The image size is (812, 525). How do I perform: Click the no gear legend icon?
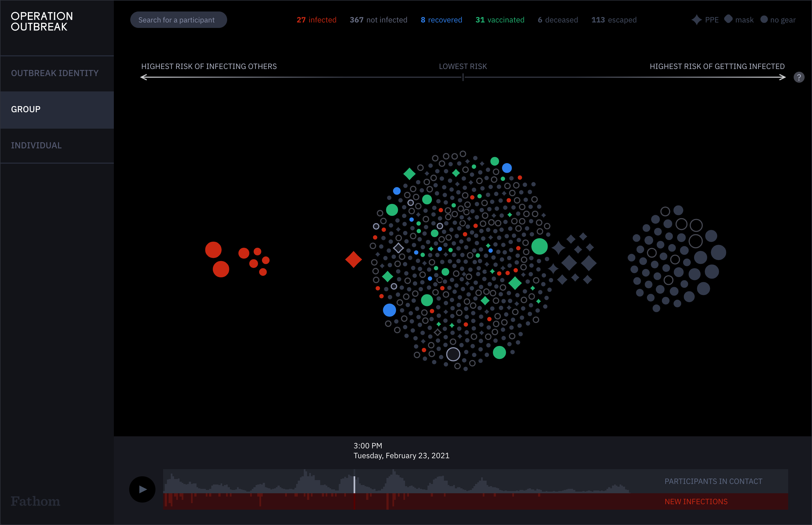pos(764,19)
